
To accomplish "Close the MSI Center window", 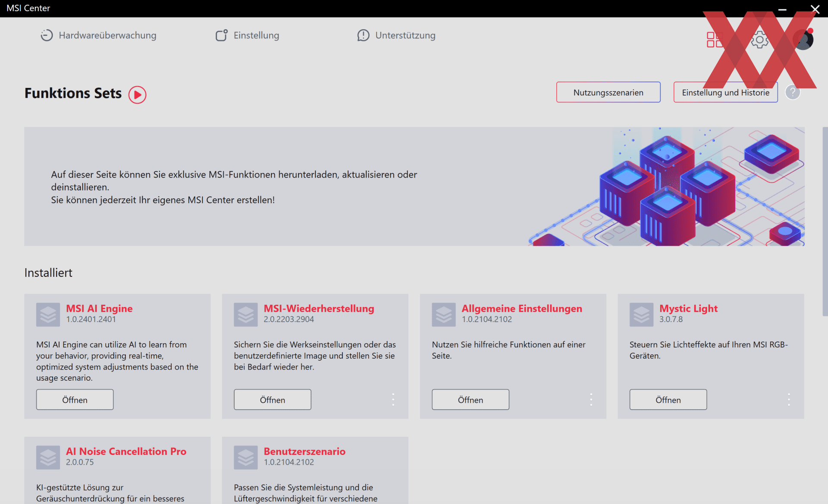I will (815, 9).
